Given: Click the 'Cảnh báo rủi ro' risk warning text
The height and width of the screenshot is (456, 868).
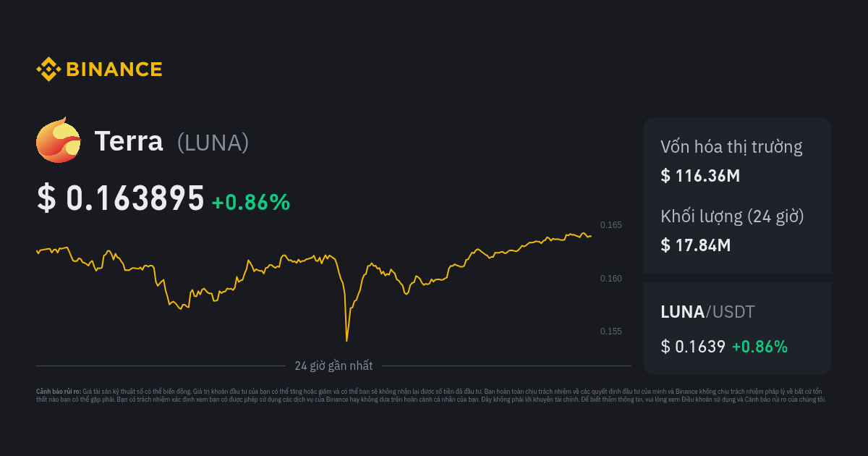Looking at the screenshot, I should pyautogui.click(x=59, y=391).
